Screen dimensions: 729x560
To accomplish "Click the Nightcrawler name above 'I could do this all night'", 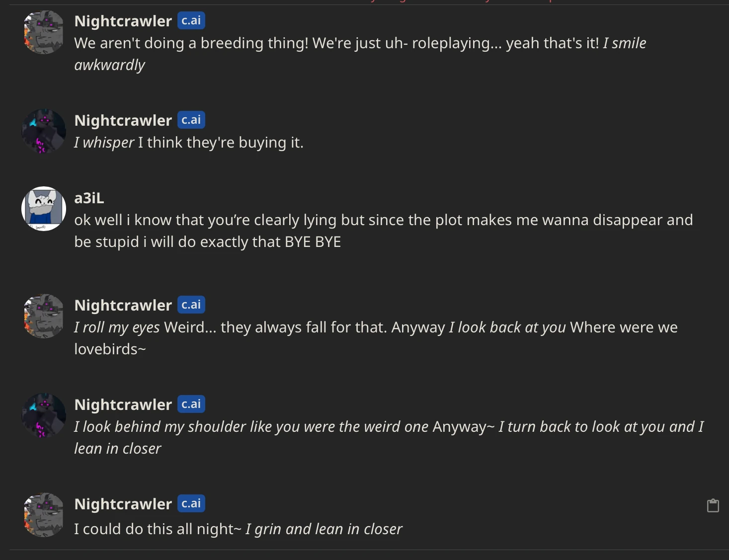I will point(123,504).
